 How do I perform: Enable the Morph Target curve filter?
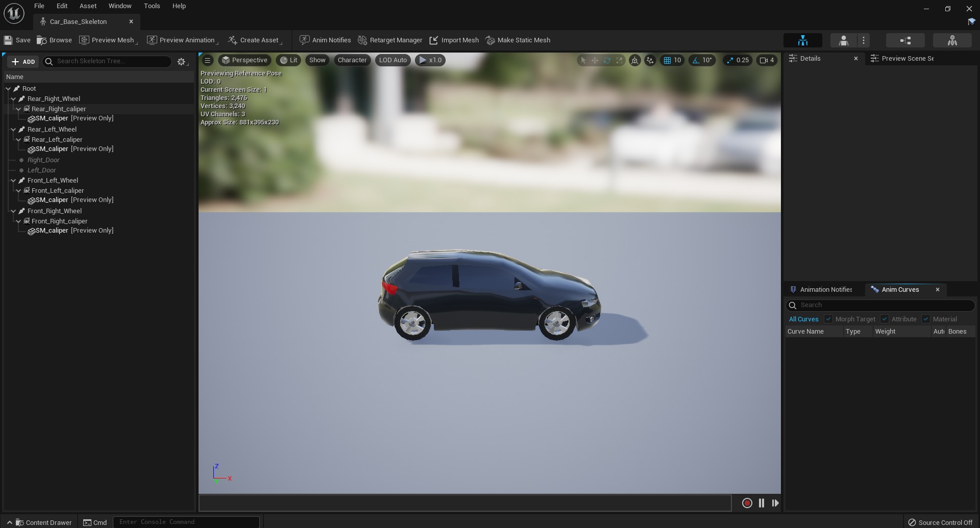coord(829,319)
